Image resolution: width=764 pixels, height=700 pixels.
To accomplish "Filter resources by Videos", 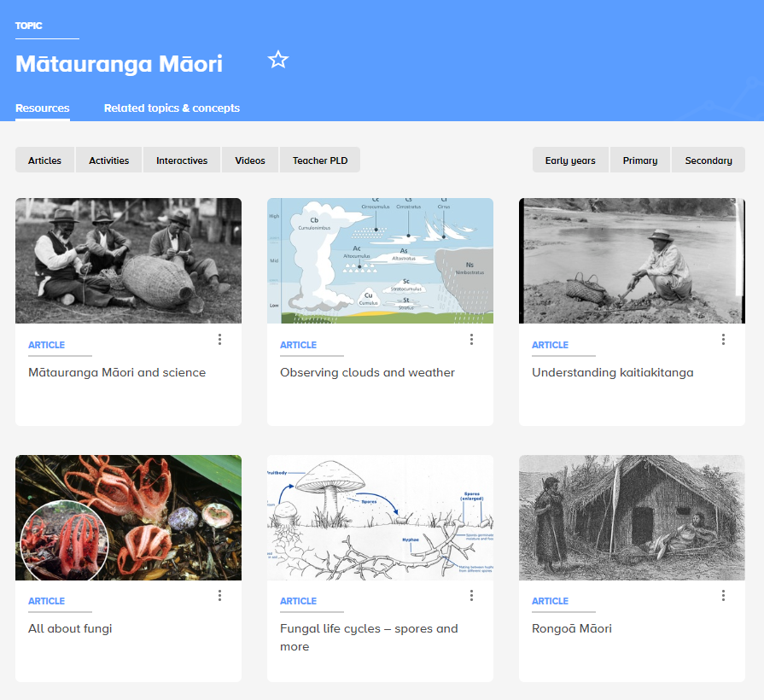I will 250,160.
